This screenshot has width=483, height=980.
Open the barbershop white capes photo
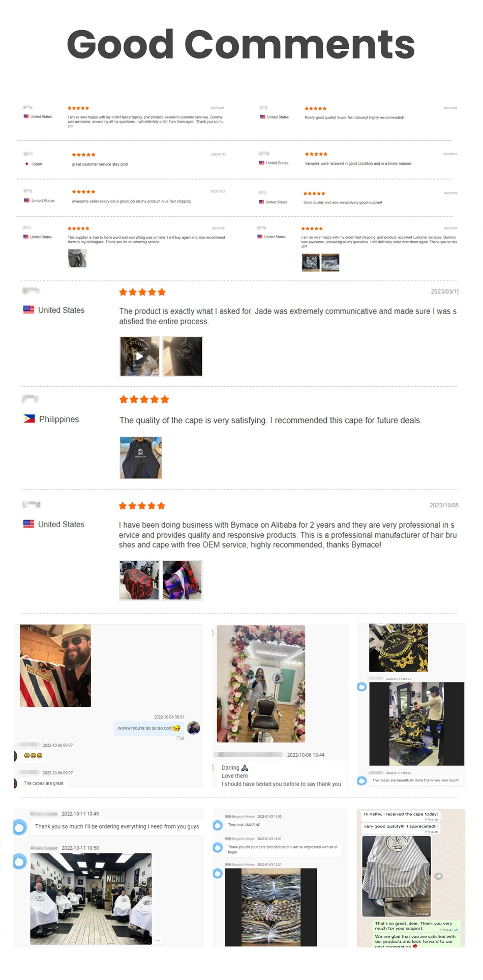91,899
